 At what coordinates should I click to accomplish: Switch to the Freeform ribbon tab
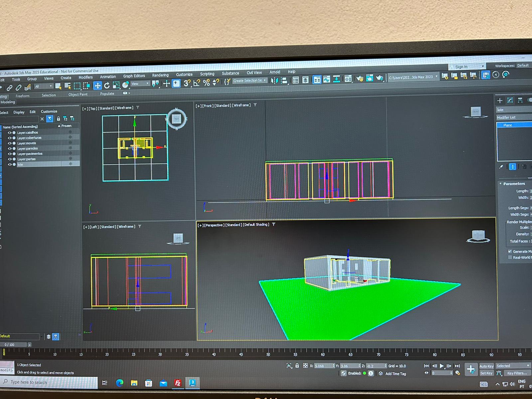pyautogui.click(x=22, y=96)
